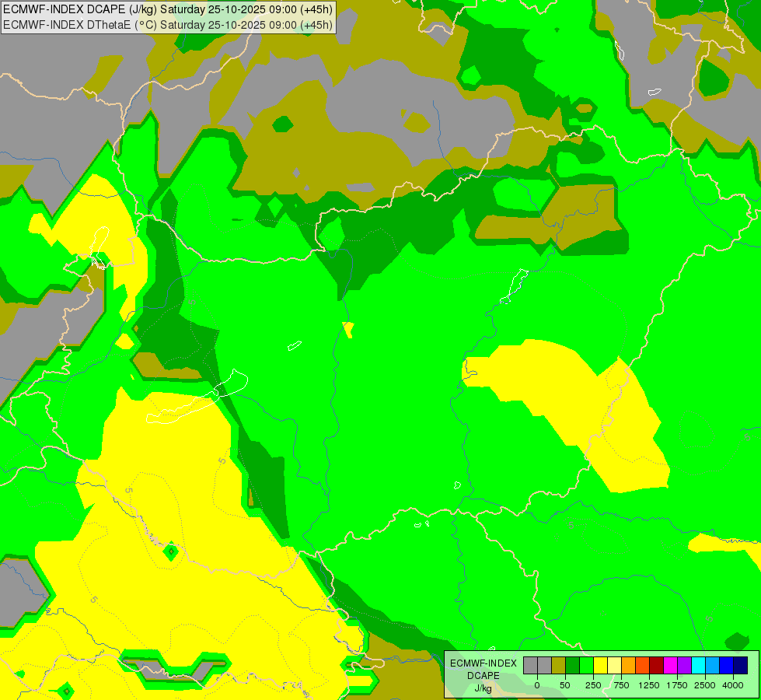The width and height of the screenshot is (761, 700).
Task: Click the legend scale value 250
Action: (593, 685)
